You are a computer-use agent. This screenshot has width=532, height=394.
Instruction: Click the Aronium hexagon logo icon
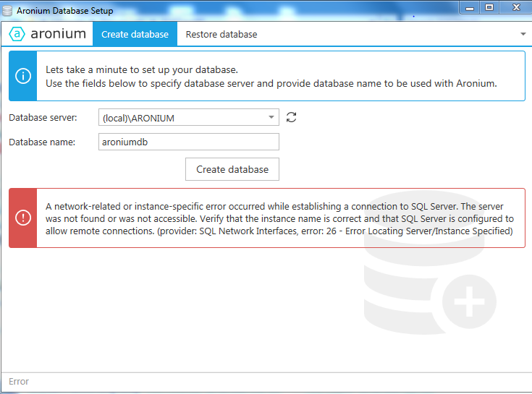click(17, 34)
